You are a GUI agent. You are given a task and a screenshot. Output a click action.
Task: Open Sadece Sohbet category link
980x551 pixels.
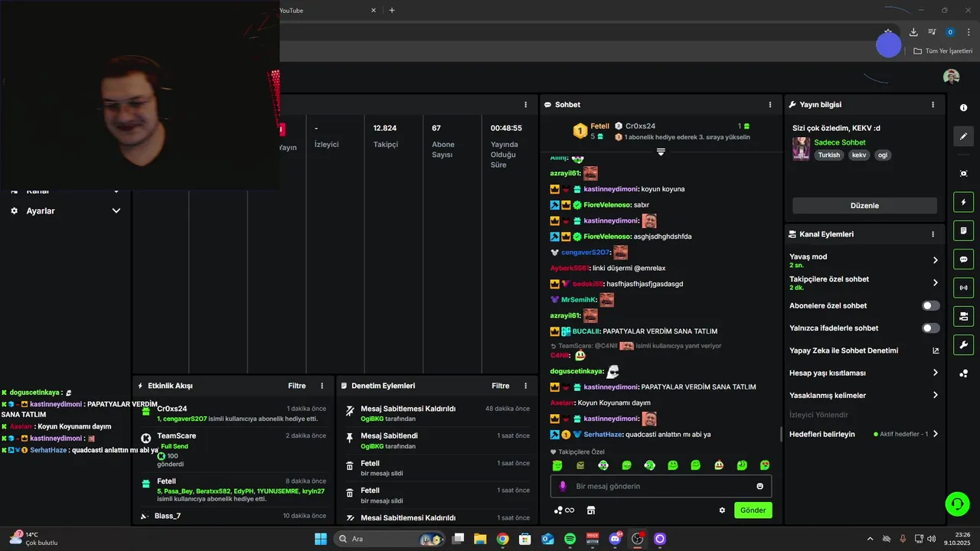click(x=840, y=142)
